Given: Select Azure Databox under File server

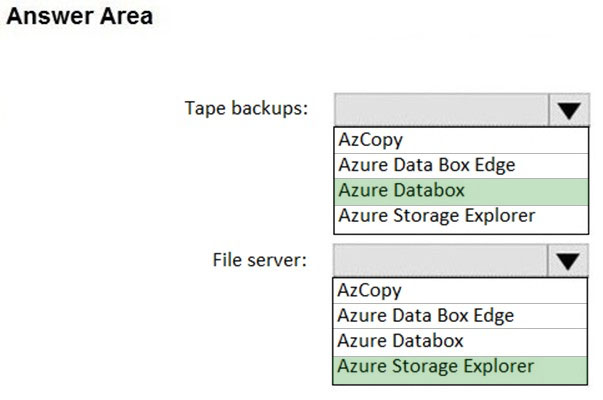Looking at the screenshot, I should point(460,342).
